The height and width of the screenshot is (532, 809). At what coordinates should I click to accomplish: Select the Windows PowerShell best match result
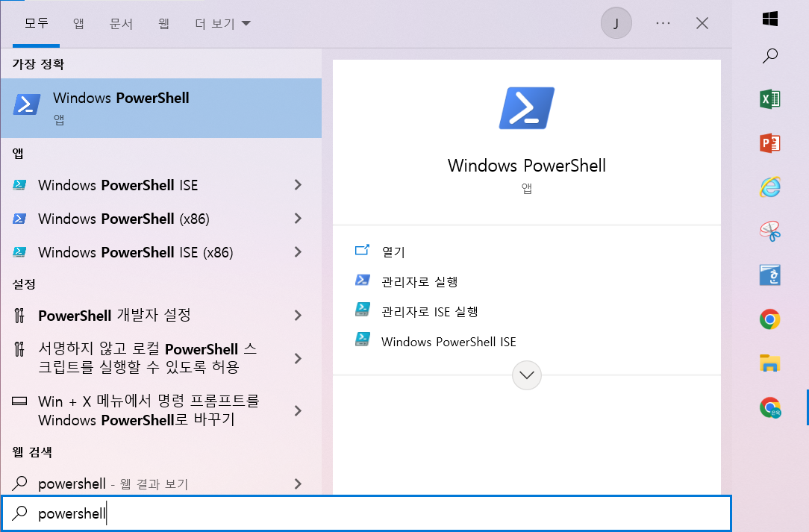[161, 108]
